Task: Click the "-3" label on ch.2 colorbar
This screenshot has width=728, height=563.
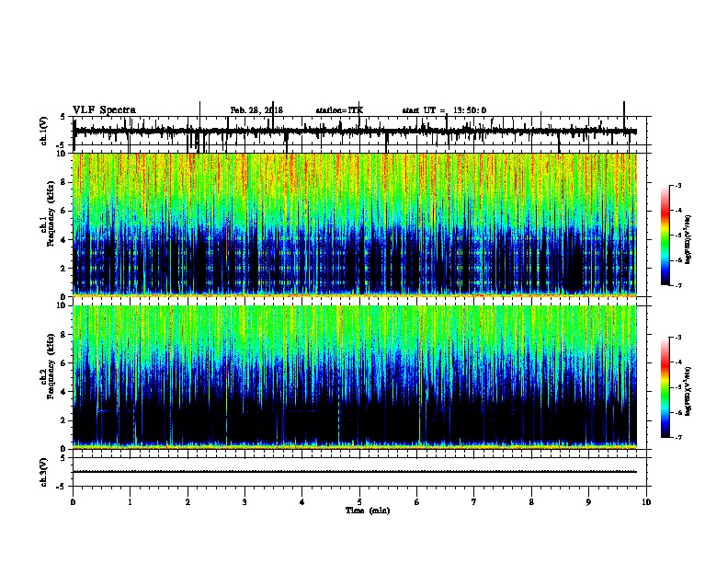Action: [678, 338]
